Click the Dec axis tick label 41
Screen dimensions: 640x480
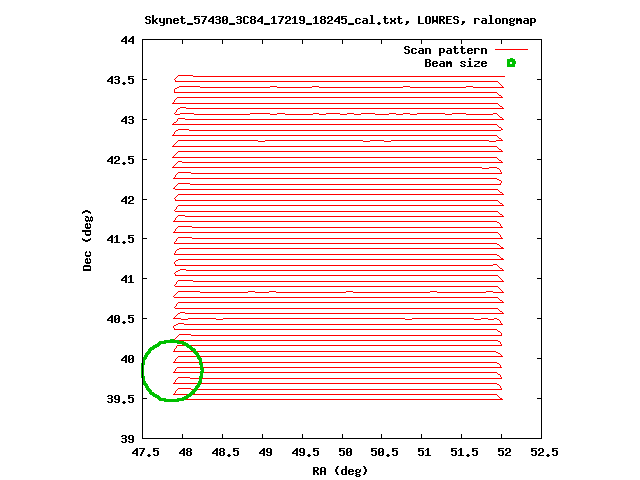(127, 279)
